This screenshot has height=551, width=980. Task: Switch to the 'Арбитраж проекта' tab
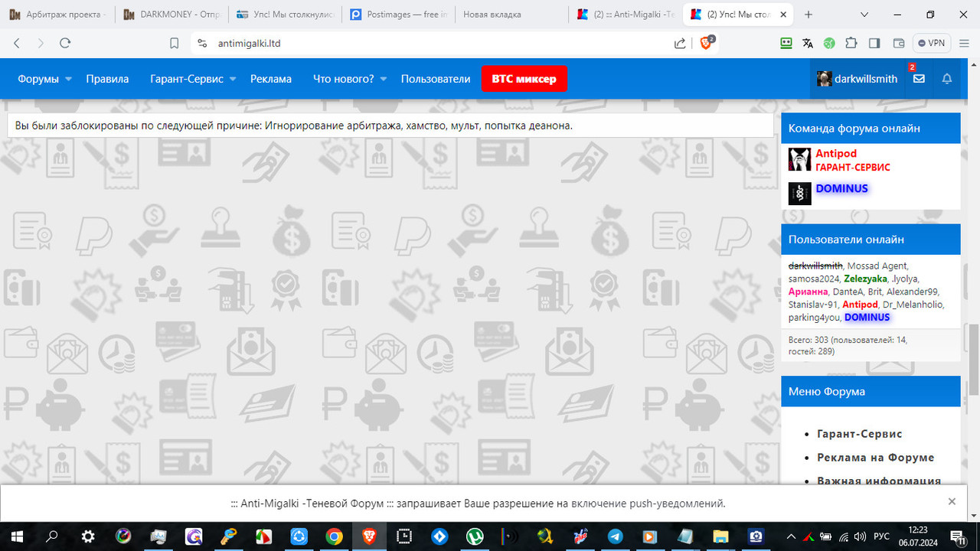point(58,15)
